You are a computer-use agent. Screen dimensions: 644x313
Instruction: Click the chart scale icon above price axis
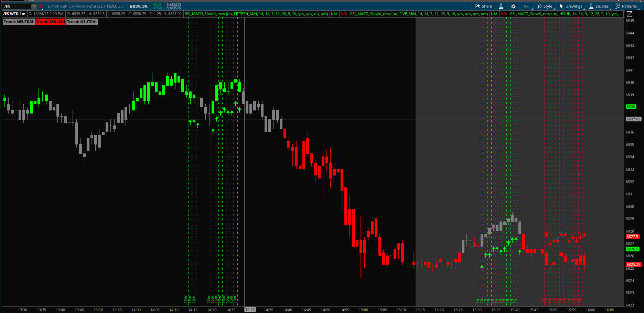(x=629, y=14)
